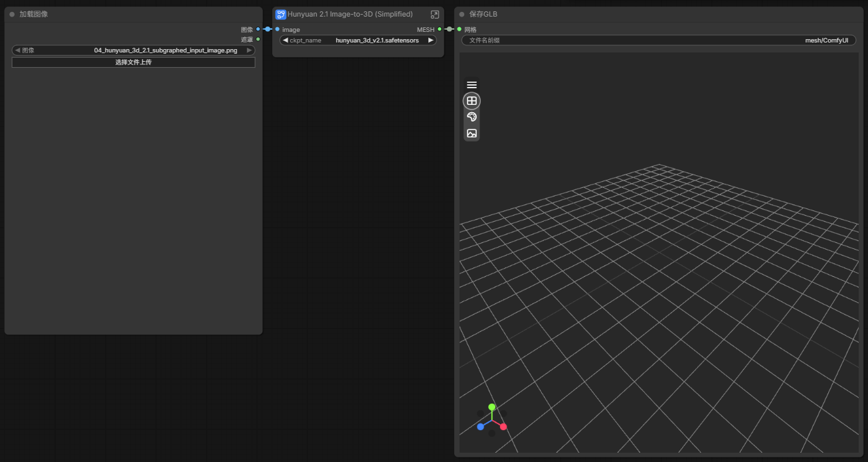Click the hunyuan_3d_v2.1.safetensors value

pos(377,40)
